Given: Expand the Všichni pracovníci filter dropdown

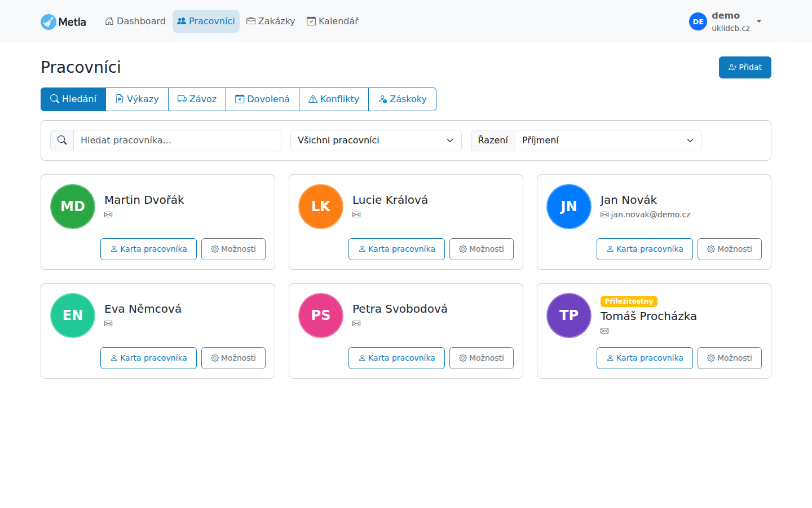Looking at the screenshot, I should click(x=376, y=141).
